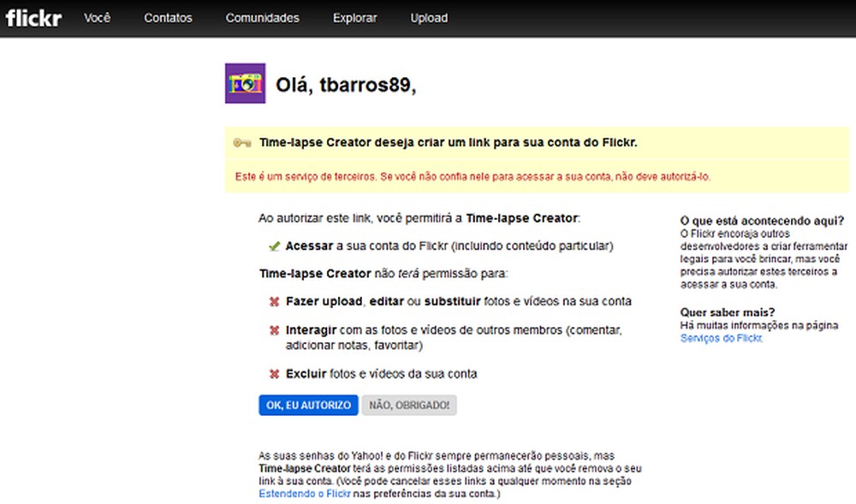Click the red X beside Fazer upload
This screenshot has height=504, width=856.
[273, 301]
